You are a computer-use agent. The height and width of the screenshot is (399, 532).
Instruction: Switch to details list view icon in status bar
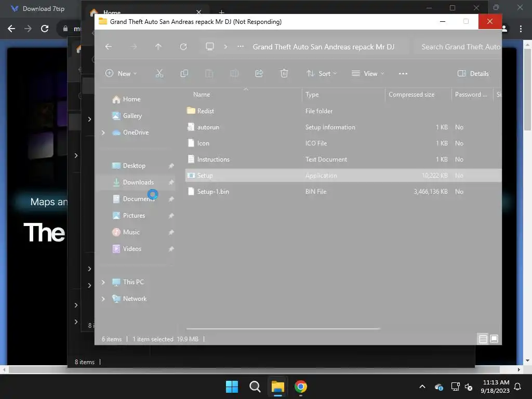[x=483, y=339]
